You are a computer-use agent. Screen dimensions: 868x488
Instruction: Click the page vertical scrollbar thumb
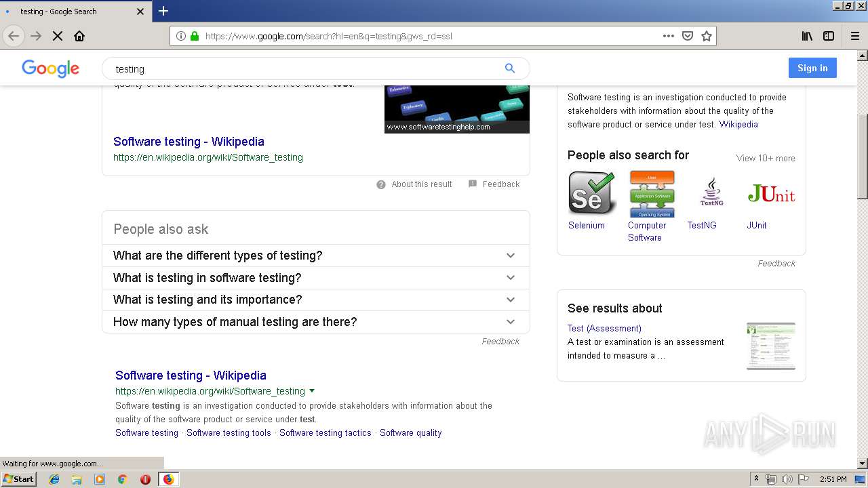[862, 155]
